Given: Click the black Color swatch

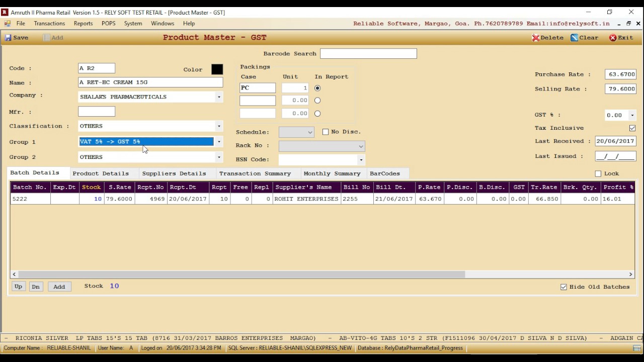Looking at the screenshot, I should pyautogui.click(x=217, y=69).
